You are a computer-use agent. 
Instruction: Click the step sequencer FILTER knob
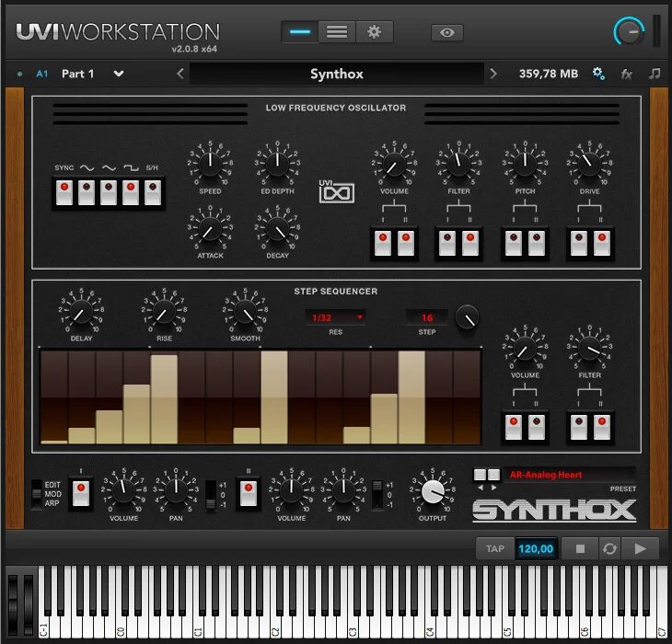tap(589, 349)
